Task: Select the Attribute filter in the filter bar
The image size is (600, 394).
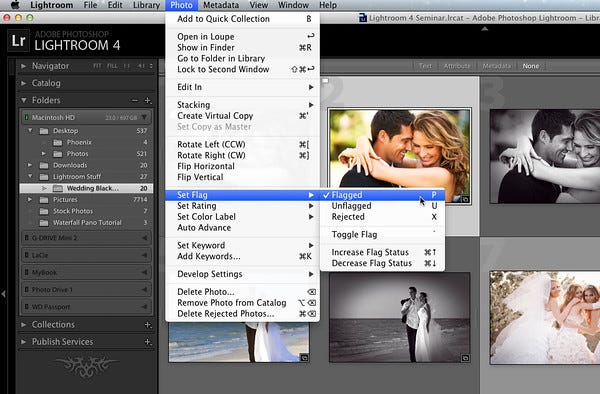Action: pyautogui.click(x=457, y=66)
